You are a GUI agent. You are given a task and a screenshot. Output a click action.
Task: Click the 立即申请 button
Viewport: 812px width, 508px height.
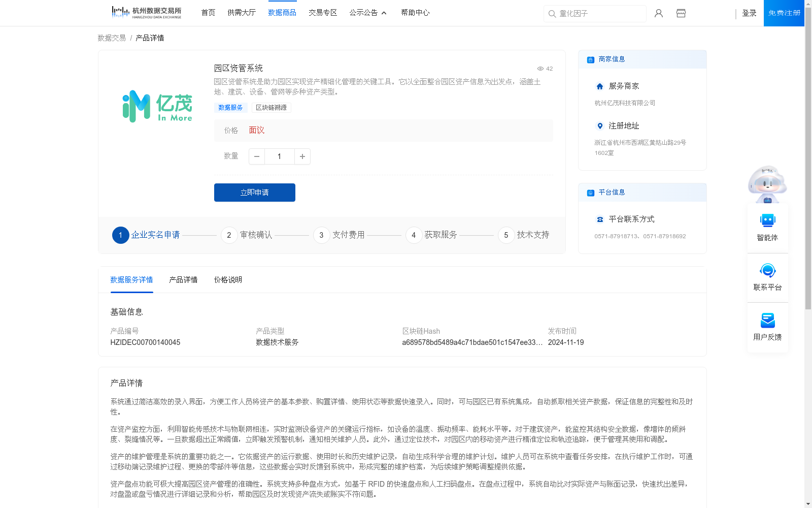[255, 193]
